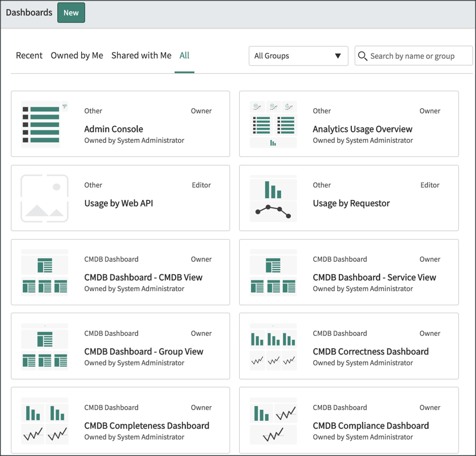Click the CMDB Dashboard - Group View thumbnail icon
This screenshot has height=456, width=476.
click(44, 346)
